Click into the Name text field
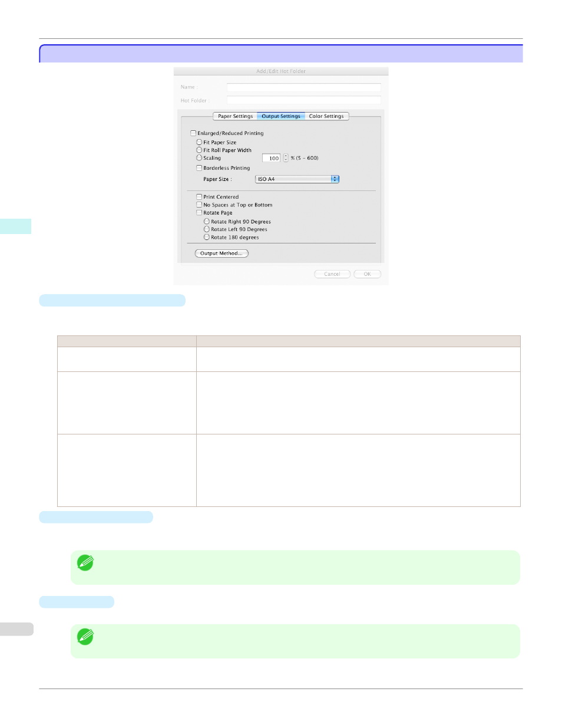This screenshot has width=562, height=728. click(304, 87)
